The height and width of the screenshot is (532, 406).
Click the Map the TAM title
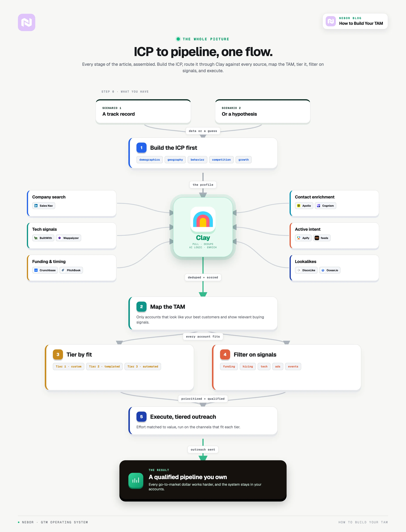[167, 307]
